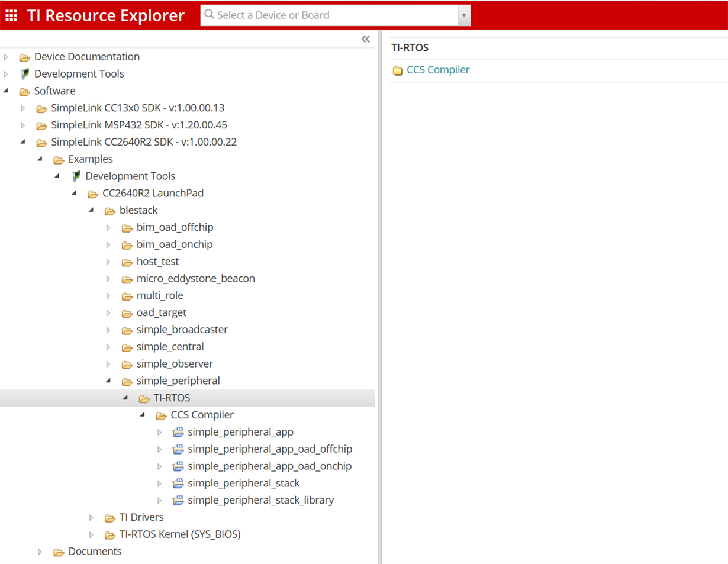
Task: Select the simple_peripheral_stack tree item
Action: [x=243, y=484]
